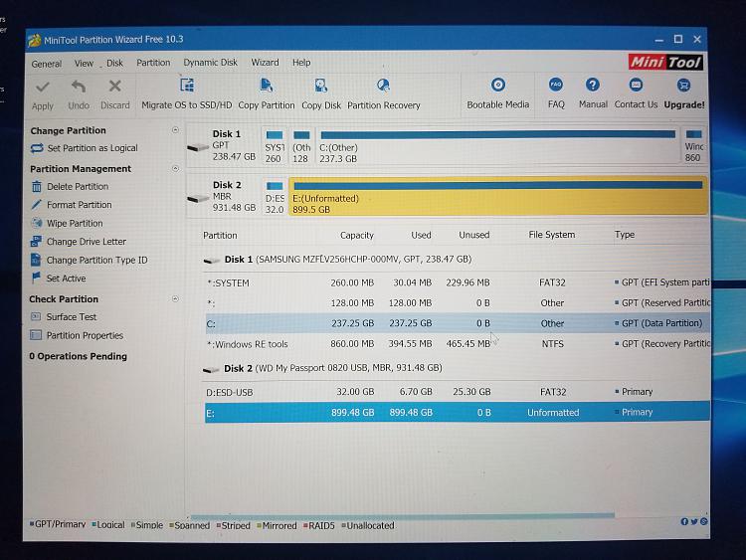Select the D:ESD 32.0 partition block
The image size is (746, 560).
(275, 196)
